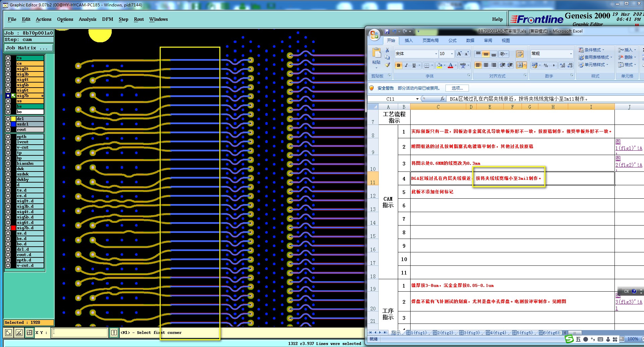Click the 选项... security options button
The height and width of the screenshot is (347, 644).
point(457,88)
